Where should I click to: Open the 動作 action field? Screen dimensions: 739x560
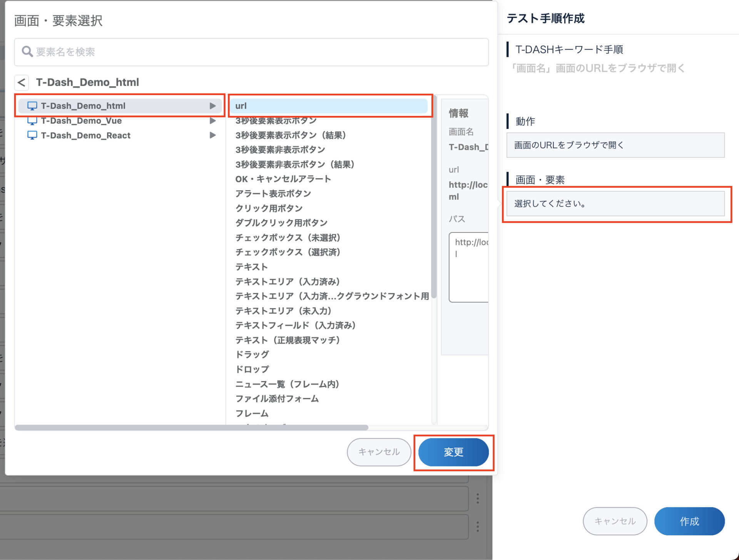coord(615,145)
